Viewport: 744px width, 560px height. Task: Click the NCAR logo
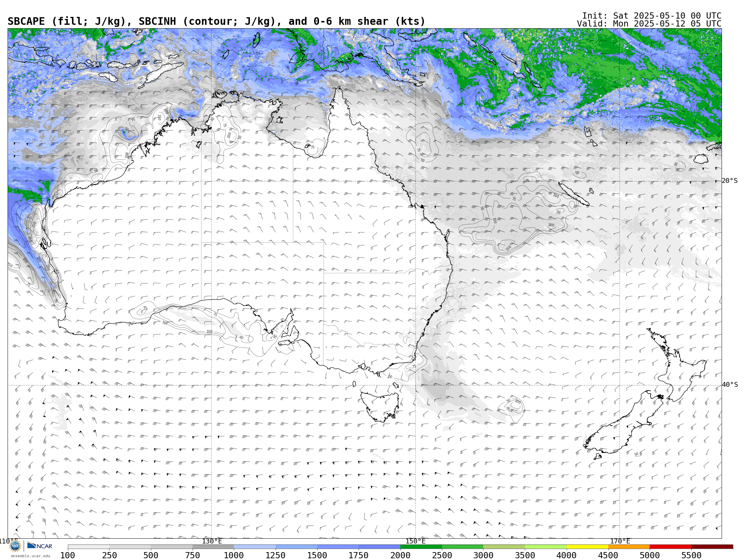point(40,546)
